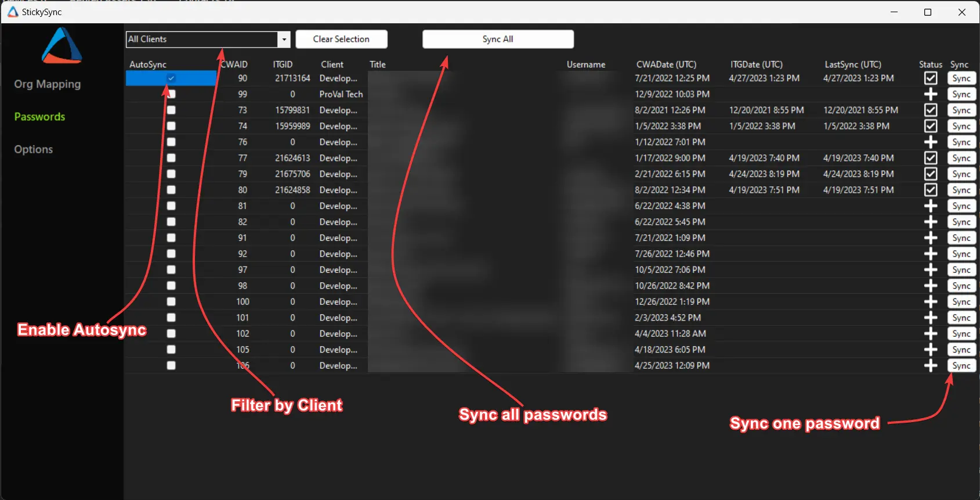Click the StickySync logo in the sidebar
The width and height of the screenshot is (980, 500).
pos(62,45)
